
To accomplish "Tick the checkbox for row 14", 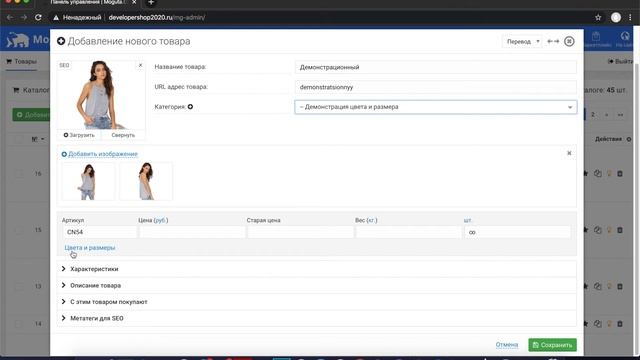I will click(19, 324).
